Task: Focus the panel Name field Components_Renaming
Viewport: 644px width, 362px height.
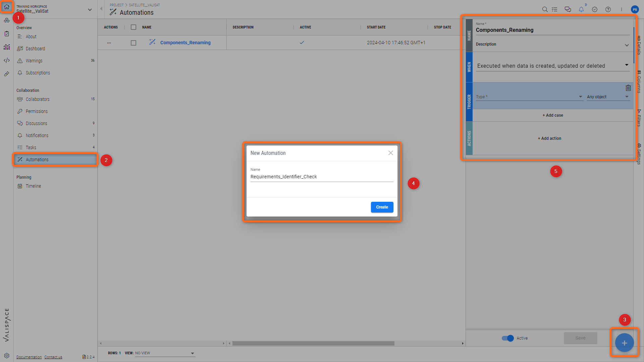Action: click(x=553, y=30)
